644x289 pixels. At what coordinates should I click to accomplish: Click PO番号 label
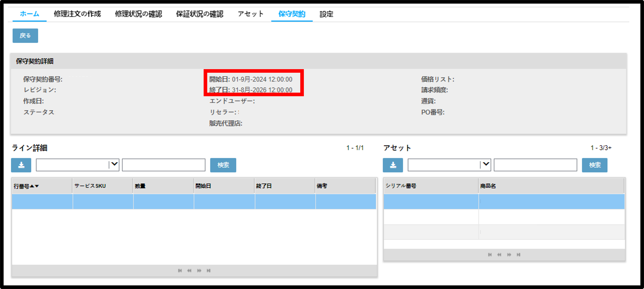[x=433, y=112]
